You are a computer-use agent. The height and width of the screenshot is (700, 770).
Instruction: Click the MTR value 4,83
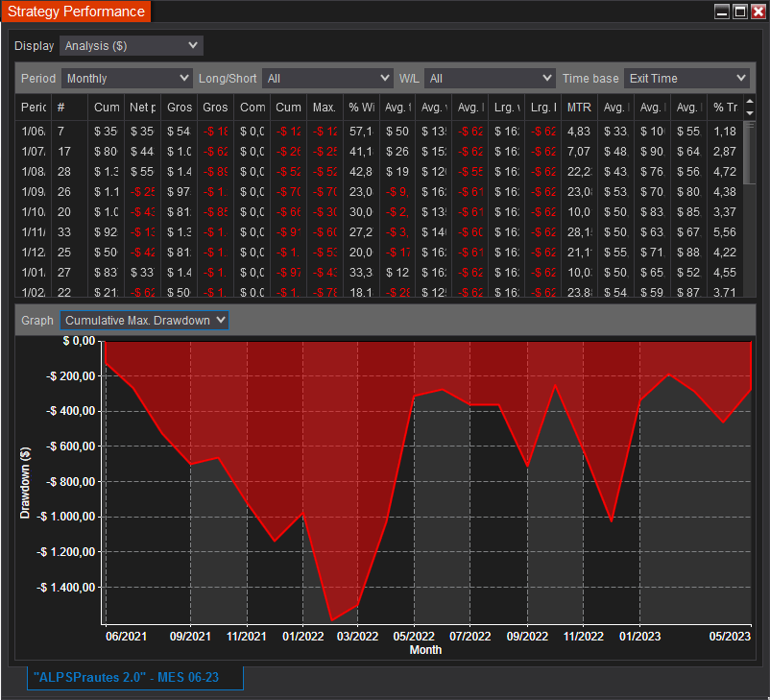[579, 132]
